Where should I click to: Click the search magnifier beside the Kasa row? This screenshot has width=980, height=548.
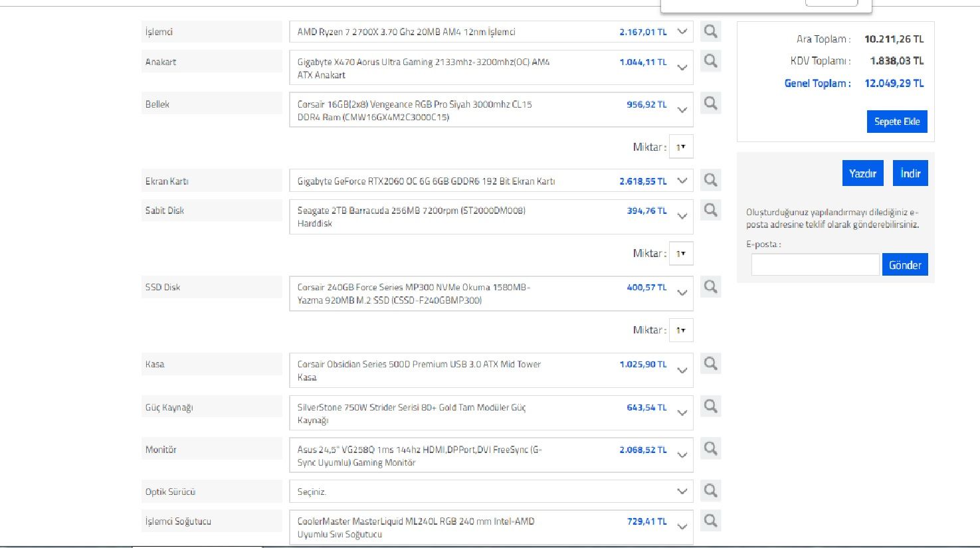(x=710, y=363)
